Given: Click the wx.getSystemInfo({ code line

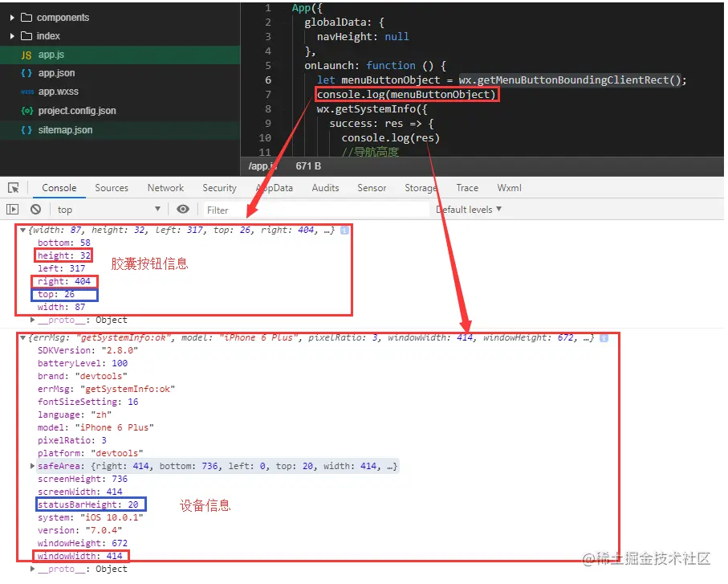Looking at the screenshot, I should (x=372, y=109).
